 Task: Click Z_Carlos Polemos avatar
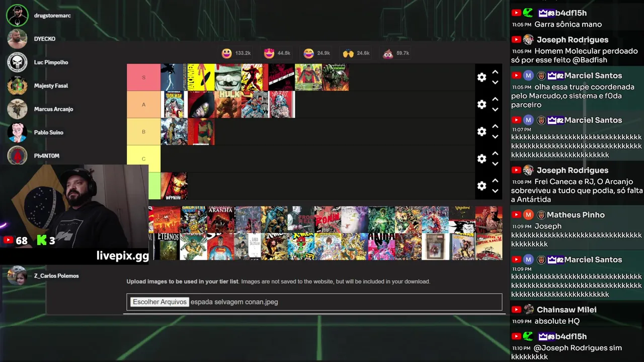point(17,276)
